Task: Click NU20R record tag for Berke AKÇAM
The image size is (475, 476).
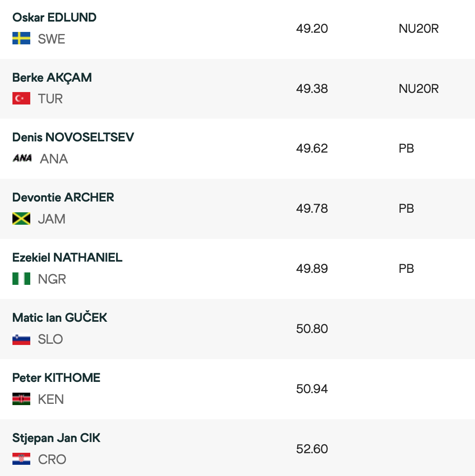Action: tap(419, 89)
